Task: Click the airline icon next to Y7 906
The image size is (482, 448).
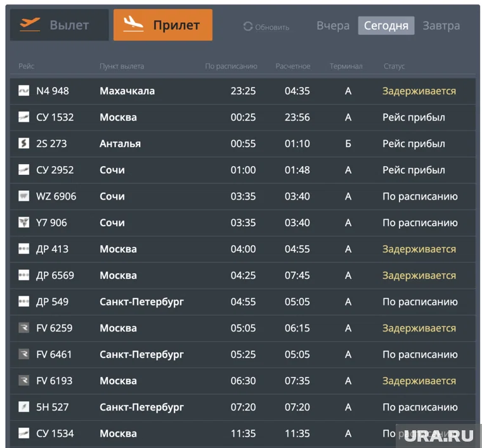Action: click(24, 222)
